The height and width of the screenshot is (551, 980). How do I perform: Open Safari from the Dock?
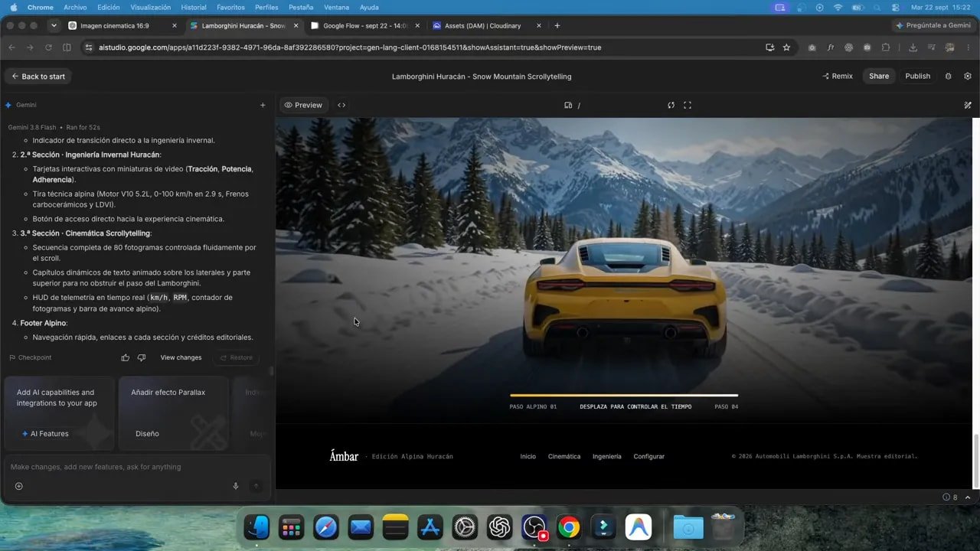[x=326, y=527]
